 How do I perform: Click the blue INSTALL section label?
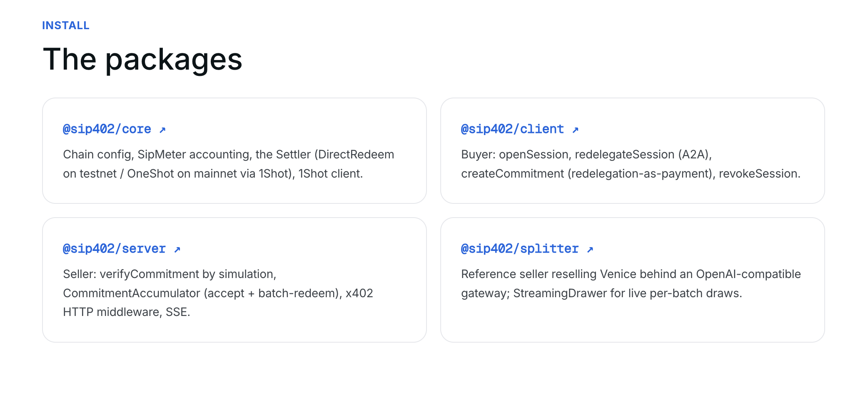tap(66, 25)
